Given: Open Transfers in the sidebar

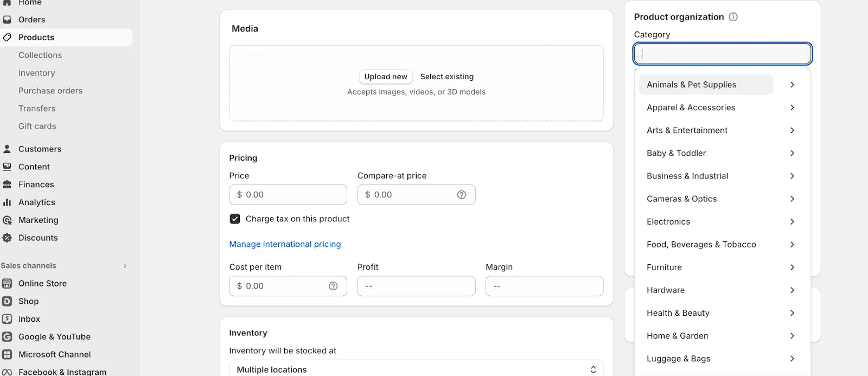Looking at the screenshot, I should [x=37, y=109].
